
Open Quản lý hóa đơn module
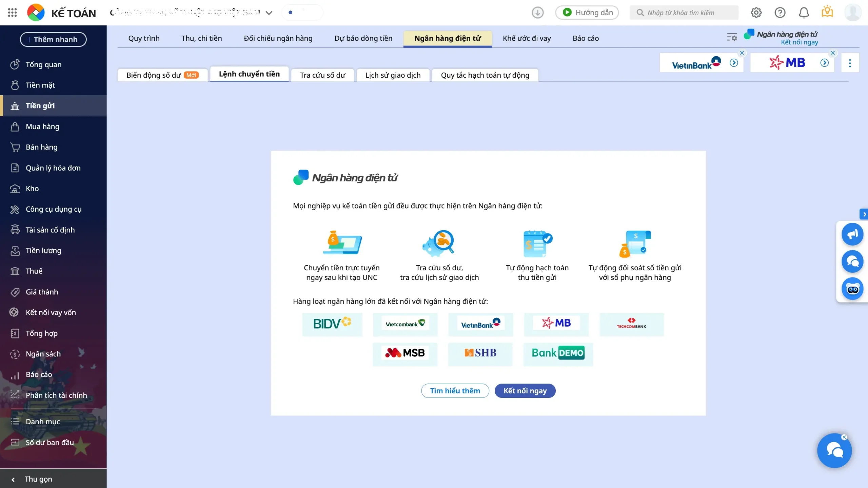pos(53,168)
